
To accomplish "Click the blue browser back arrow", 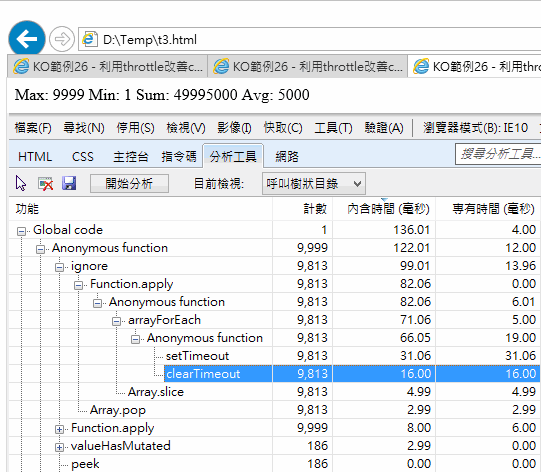I will tap(27, 38).
